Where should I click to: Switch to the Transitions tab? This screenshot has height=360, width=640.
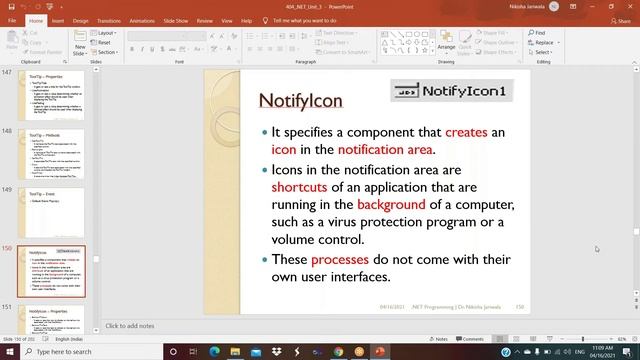(x=109, y=21)
